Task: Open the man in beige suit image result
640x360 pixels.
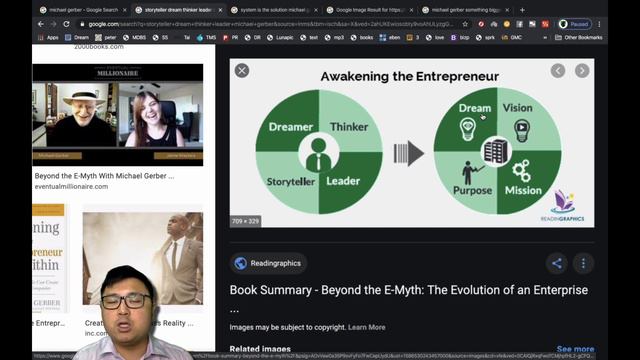Action: point(142,258)
